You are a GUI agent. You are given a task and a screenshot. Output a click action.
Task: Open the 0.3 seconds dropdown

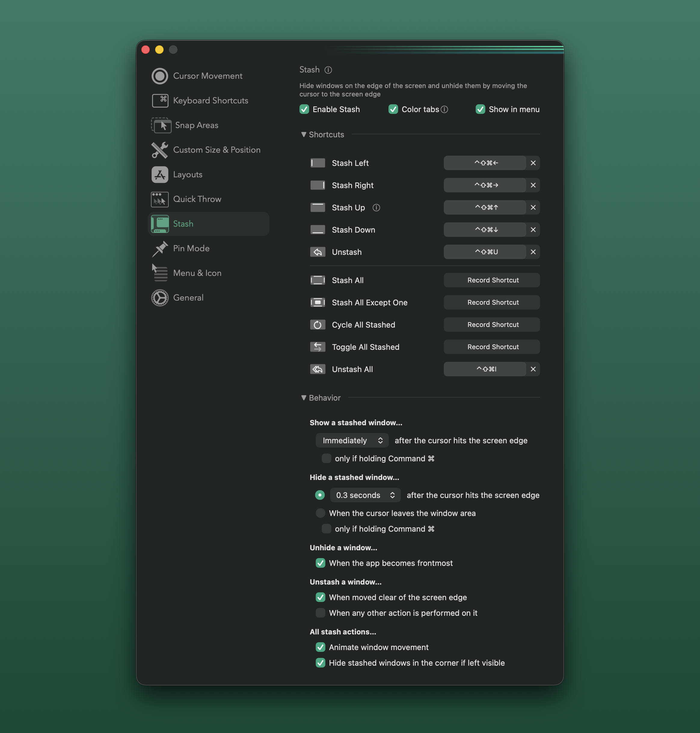pos(365,495)
